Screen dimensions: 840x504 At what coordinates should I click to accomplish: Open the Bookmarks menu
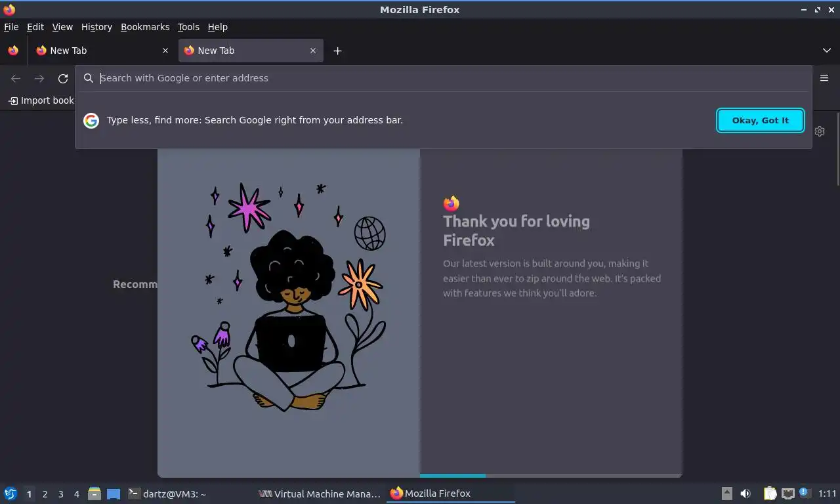pyautogui.click(x=145, y=27)
